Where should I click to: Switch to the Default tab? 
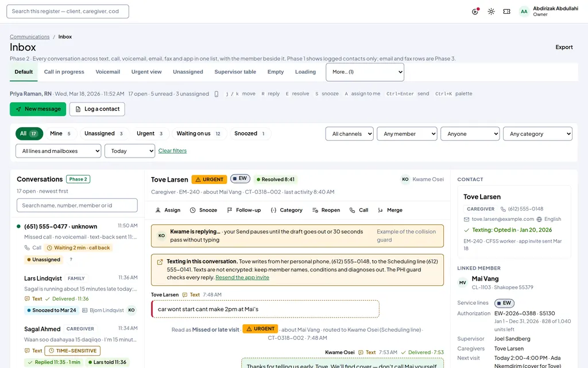24,72
